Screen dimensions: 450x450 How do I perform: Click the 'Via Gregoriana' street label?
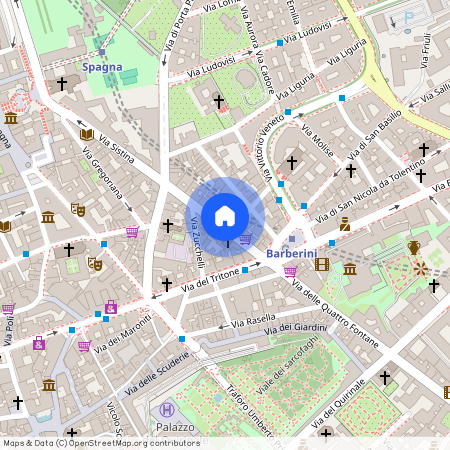point(102,173)
